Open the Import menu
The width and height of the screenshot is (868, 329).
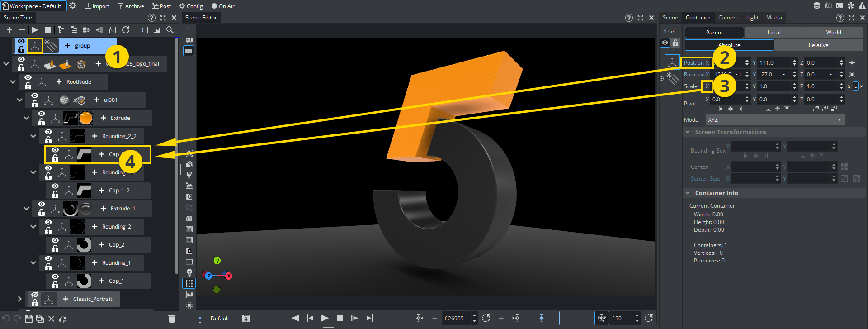coord(97,6)
